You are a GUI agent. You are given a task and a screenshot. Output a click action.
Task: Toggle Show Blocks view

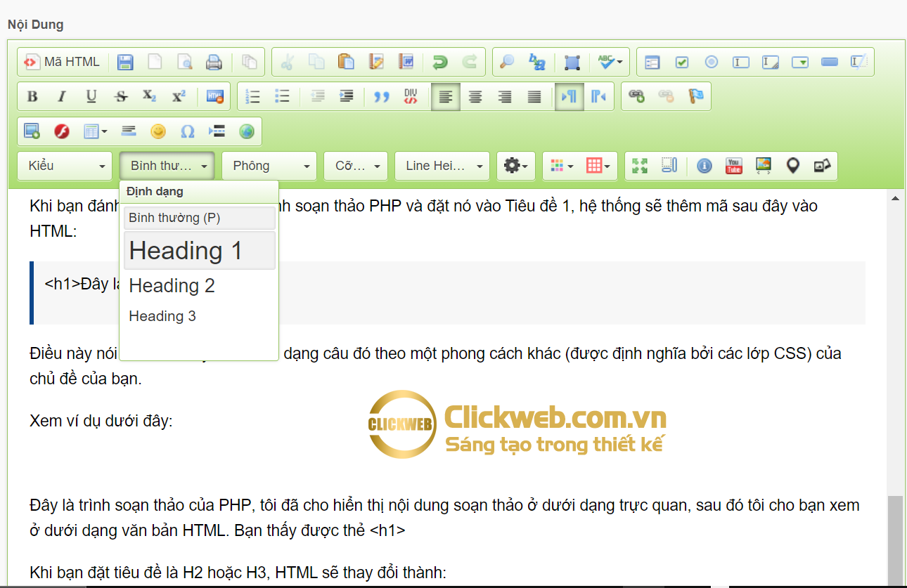coord(669,166)
